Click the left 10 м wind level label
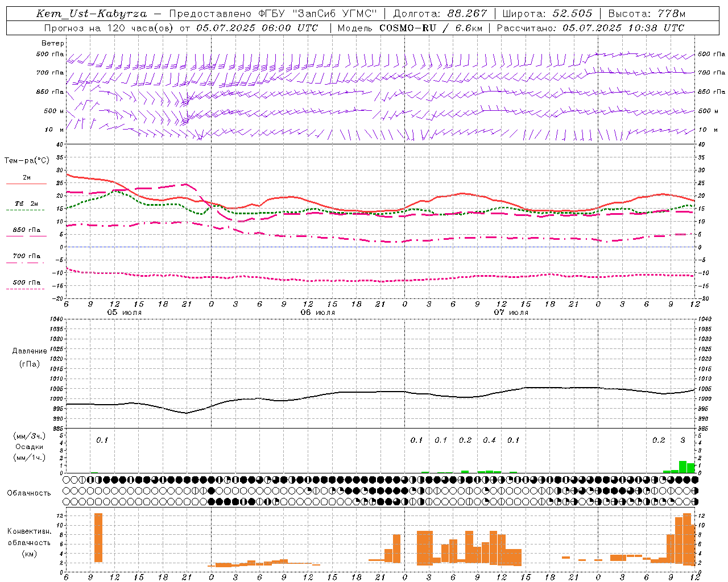Viewport: 728px width, 582px height. 54,130
